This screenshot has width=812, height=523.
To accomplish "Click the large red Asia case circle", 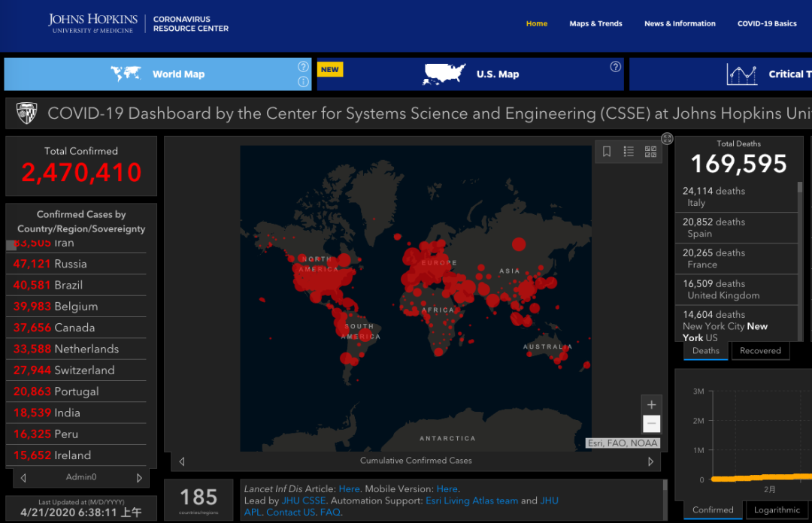I will point(518,244).
